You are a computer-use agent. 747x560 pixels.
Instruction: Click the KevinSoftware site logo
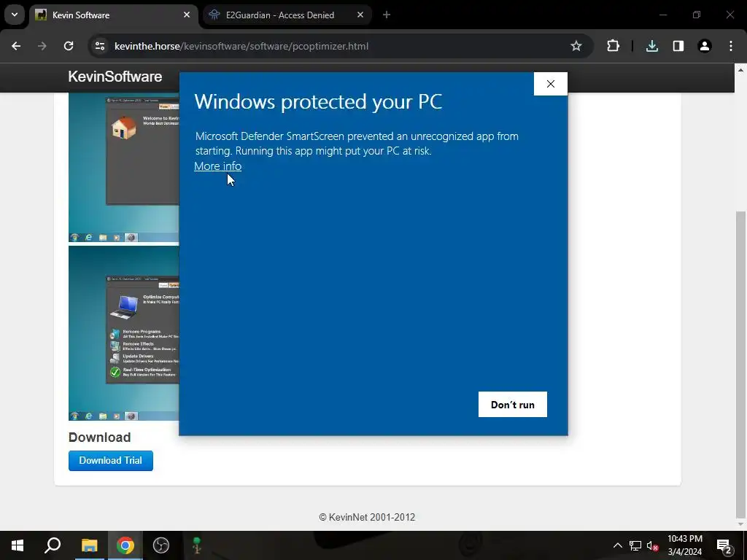tap(115, 77)
